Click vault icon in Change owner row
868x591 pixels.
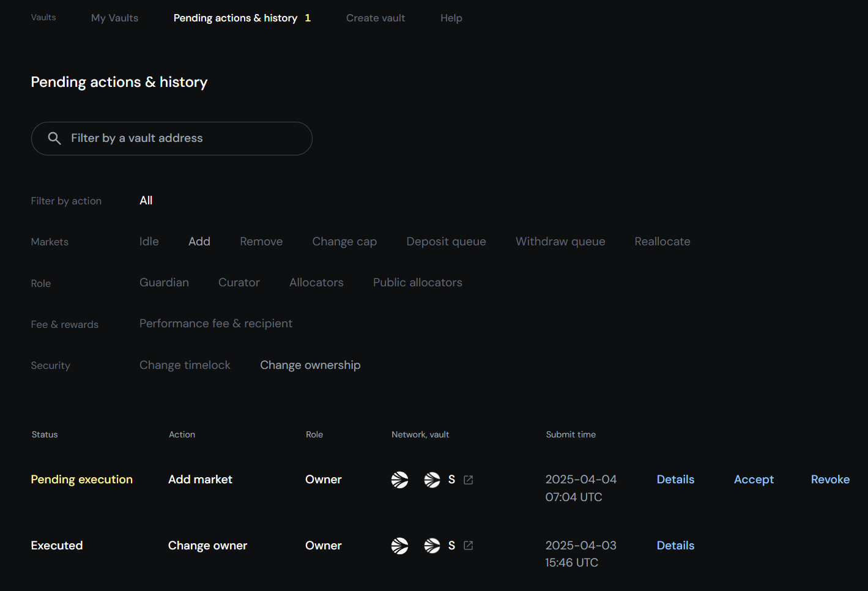432,545
